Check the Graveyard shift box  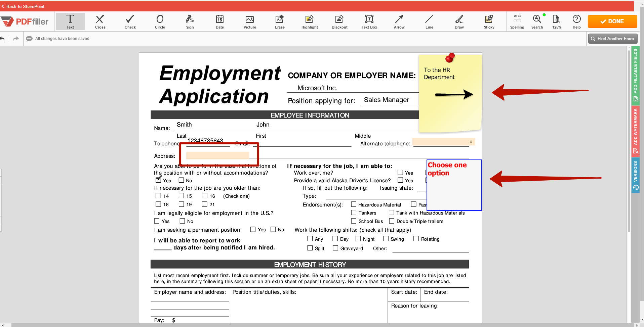(x=335, y=248)
